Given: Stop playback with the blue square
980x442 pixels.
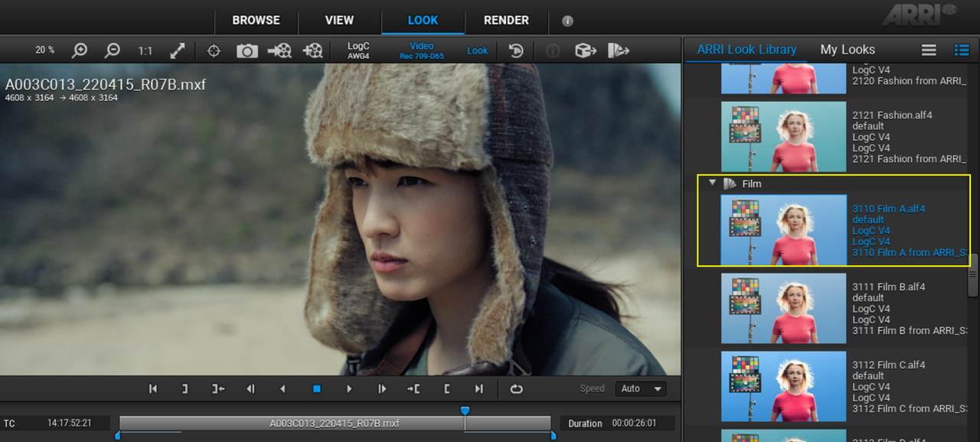Looking at the screenshot, I should click(x=316, y=388).
